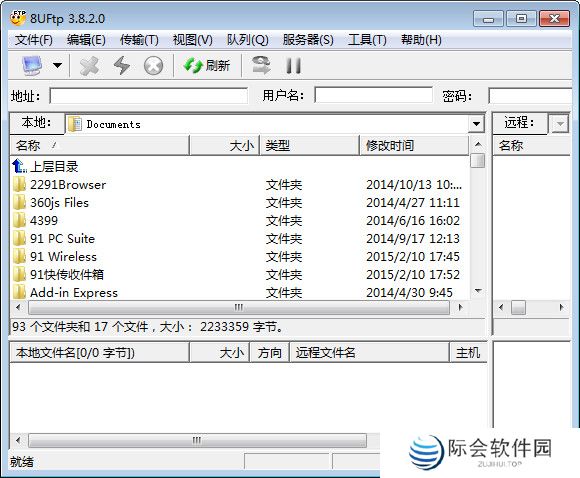Expand the local Documents path dropdown

click(476, 124)
